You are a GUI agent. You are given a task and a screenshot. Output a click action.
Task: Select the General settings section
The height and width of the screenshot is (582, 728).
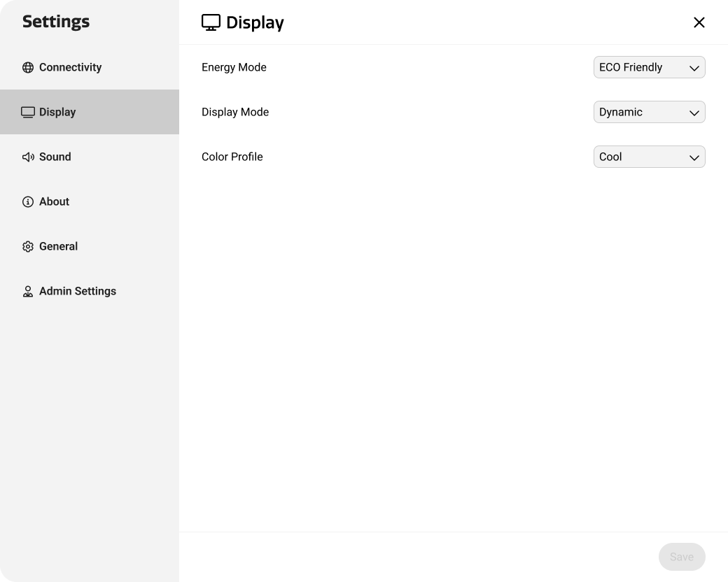tap(58, 246)
